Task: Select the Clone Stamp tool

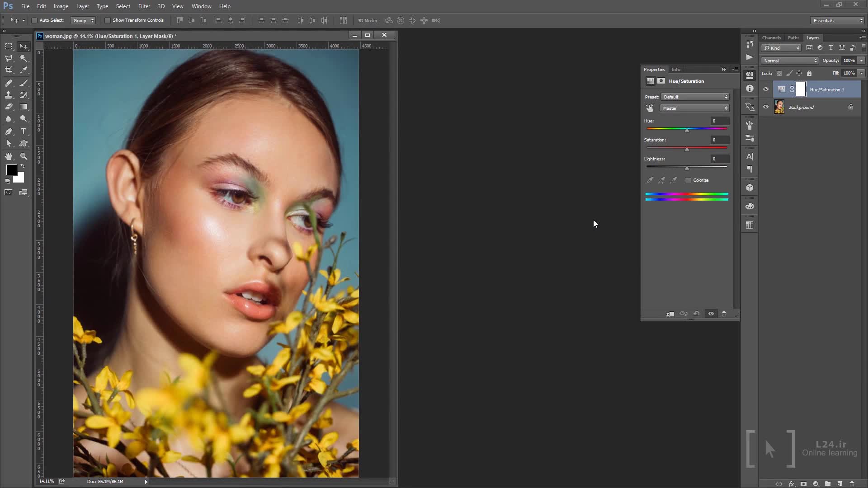Action: tap(9, 95)
